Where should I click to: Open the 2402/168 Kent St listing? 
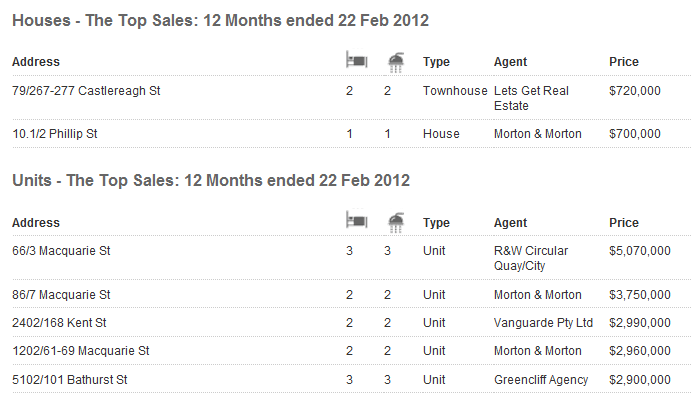click(59, 323)
